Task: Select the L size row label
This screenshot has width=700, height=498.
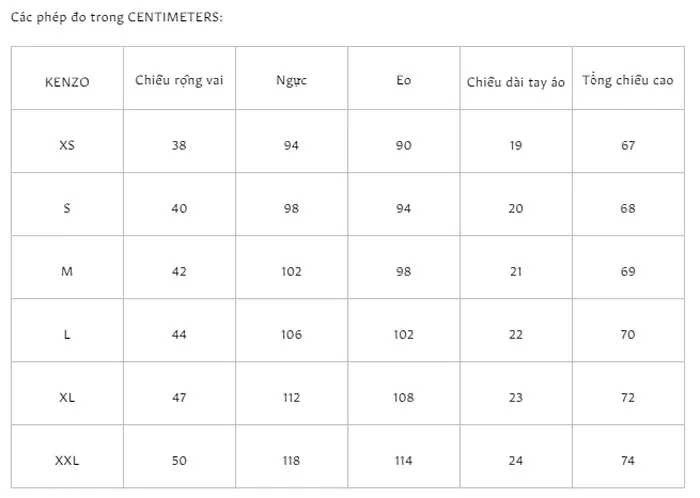Action: click(x=67, y=334)
